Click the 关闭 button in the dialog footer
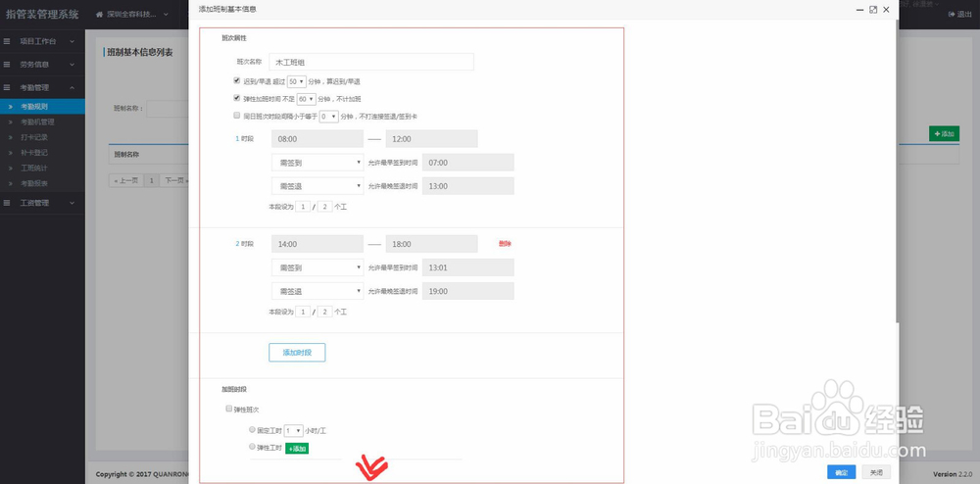The image size is (980, 484). pos(876,473)
